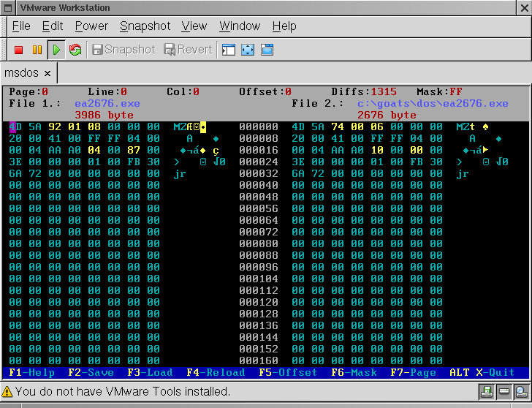Click File 1 name ea2676.exe
Screen dimensions: 532x408
[107, 104]
